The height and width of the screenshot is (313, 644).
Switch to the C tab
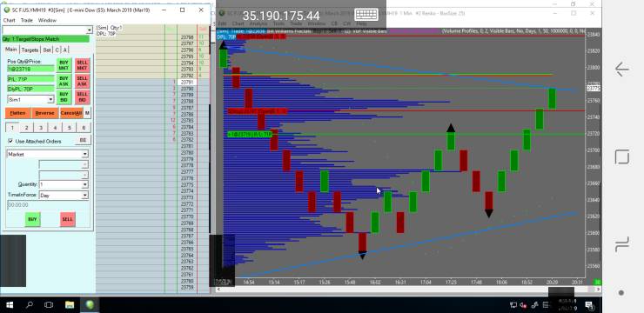pos(57,50)
